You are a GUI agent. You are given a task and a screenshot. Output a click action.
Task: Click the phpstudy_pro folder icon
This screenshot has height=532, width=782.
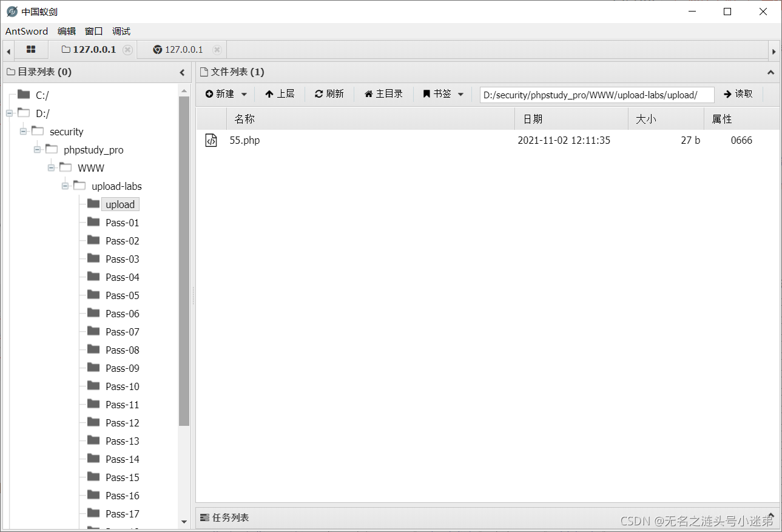point(52,149)
